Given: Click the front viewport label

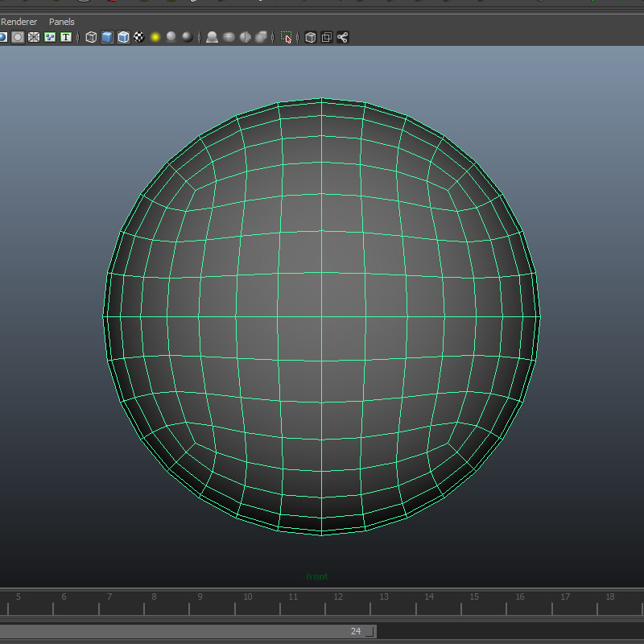Looking at the screenshot, I should point(317,576).
